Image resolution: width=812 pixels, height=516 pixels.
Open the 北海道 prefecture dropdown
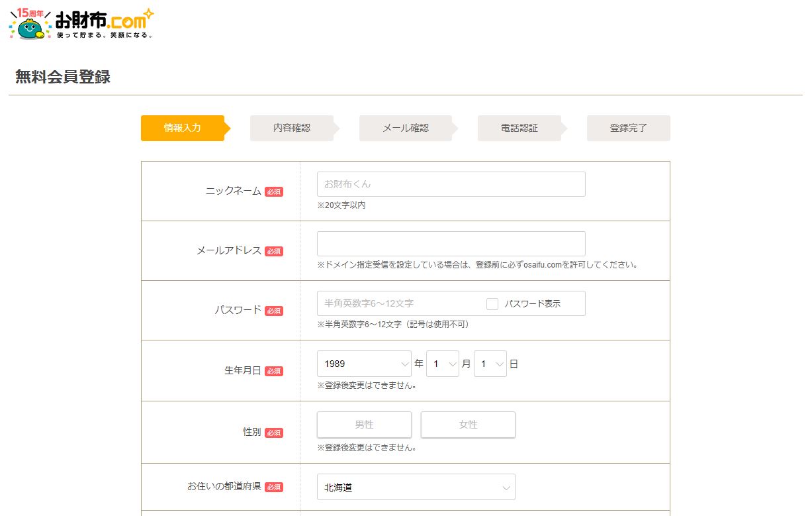coord(416,488)
